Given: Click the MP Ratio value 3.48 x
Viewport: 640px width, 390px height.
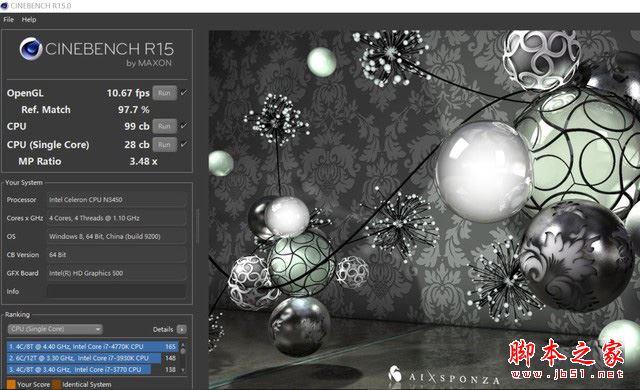Looking at the screenshot, I should (143, 161).
